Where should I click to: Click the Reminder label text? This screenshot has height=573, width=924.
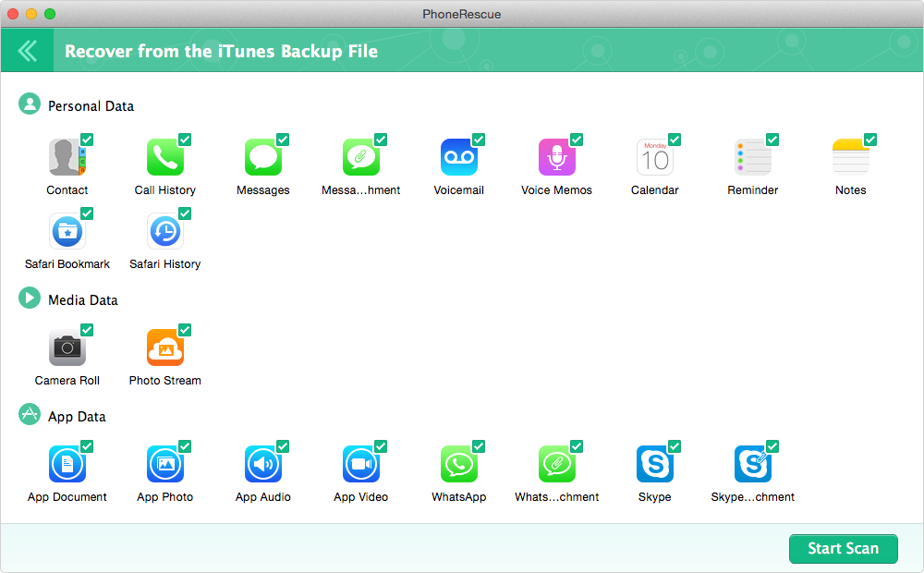point(752,189)
